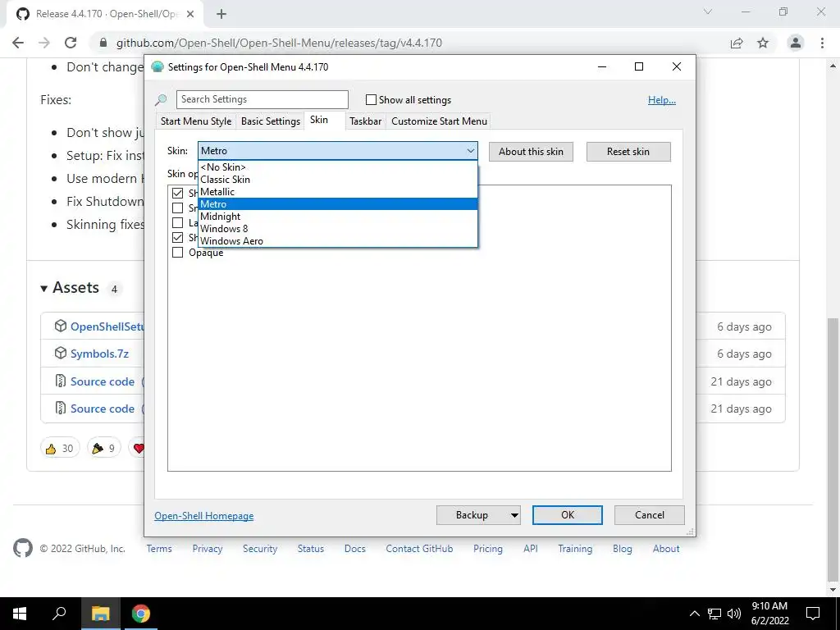Click the package icon beside Symbols.7z
This screenshot has height=630, width=840.
(x=61, y=353)
